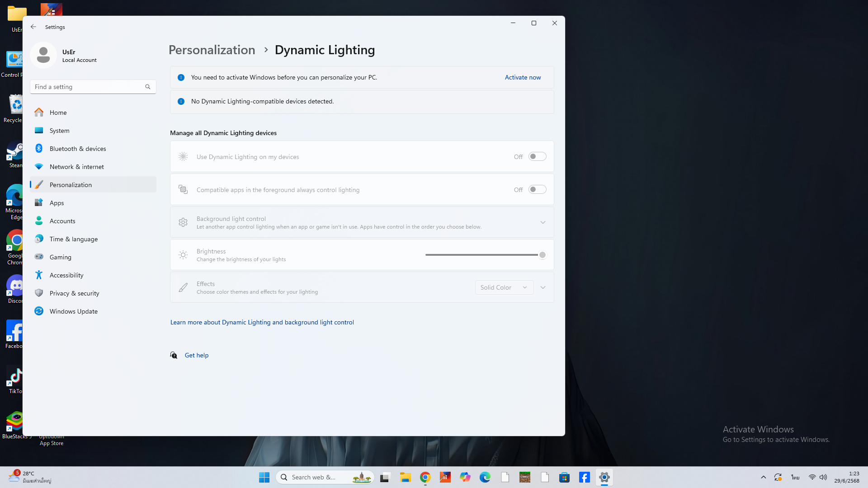The width and height of the screenshot is (868, 488).
Task: Click the Brightness slider thumb
Action: pyautogui.click(x=542, y=255)
